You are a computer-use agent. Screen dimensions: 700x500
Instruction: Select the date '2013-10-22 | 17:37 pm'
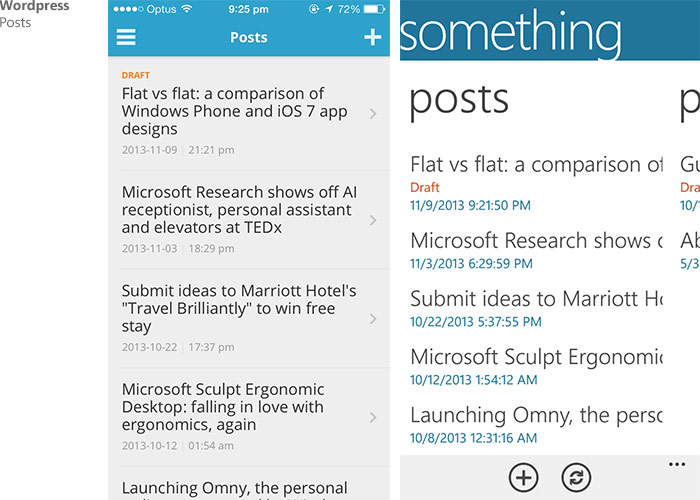178,347
